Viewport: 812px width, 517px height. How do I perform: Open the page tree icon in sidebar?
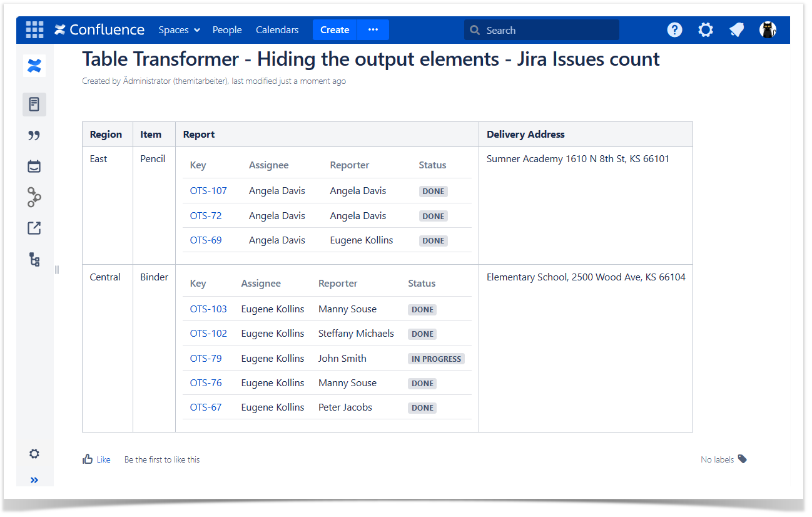(34, 260)
